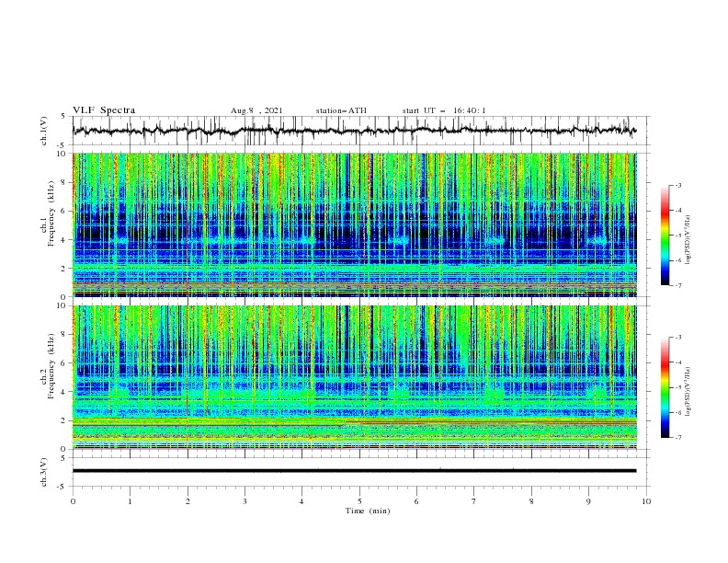Click the "Time (min)" x-axis label

pyautogui.click(x=368, y=511)
